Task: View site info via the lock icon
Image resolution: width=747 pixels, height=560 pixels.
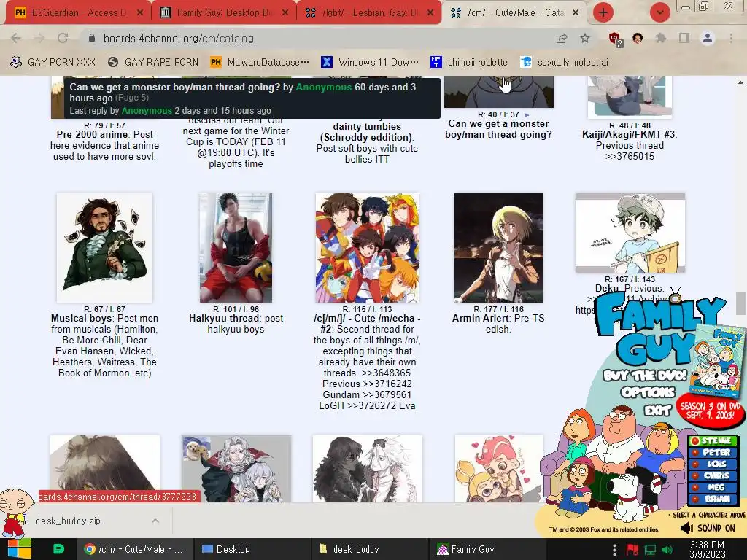Action: click(92, 38)
